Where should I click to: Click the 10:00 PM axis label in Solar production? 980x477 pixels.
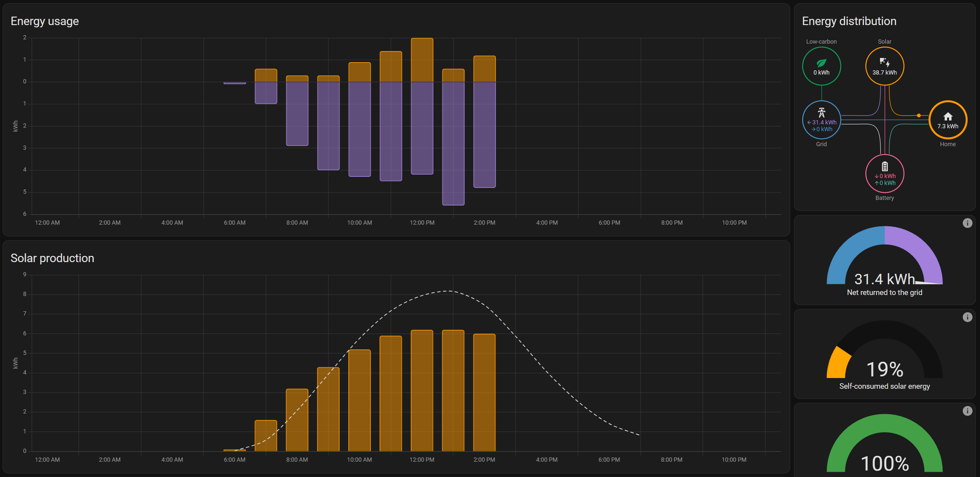coord(734,460)
